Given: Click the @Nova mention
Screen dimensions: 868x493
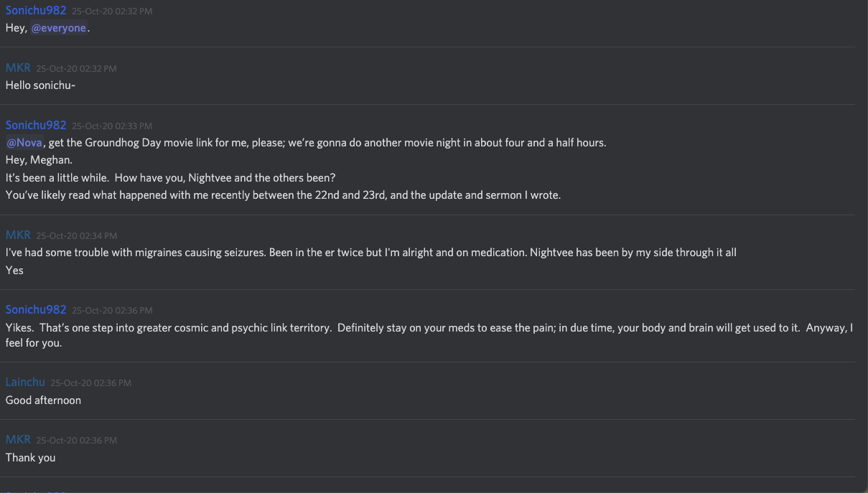Looking at the screenshot, I should click(x=24, y=142).
